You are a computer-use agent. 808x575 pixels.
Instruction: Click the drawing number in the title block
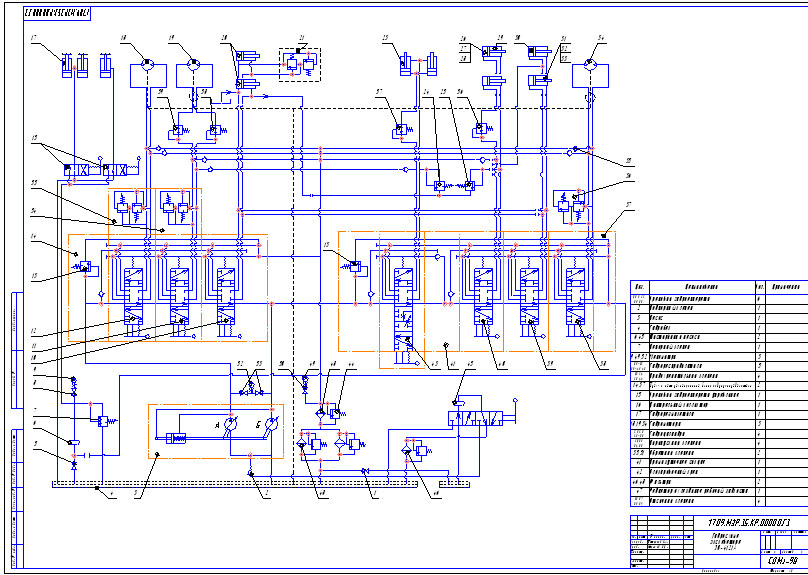[742, 522]
